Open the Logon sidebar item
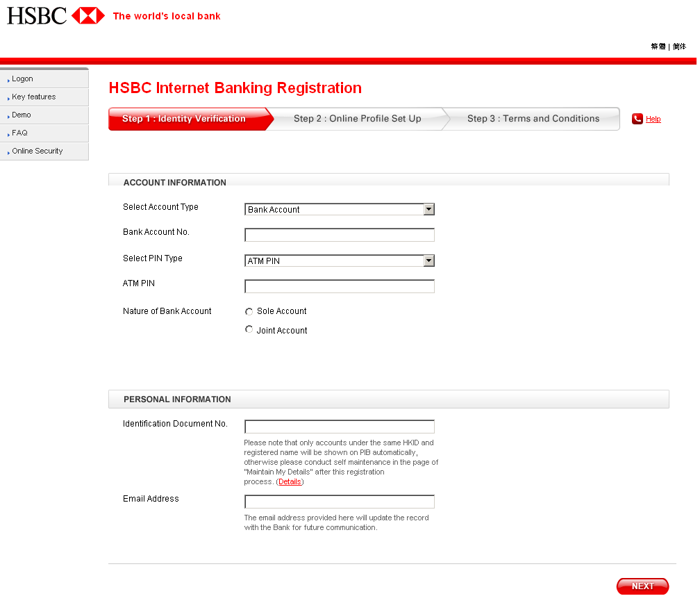700x603 pixels. click(x=22, y=79)
